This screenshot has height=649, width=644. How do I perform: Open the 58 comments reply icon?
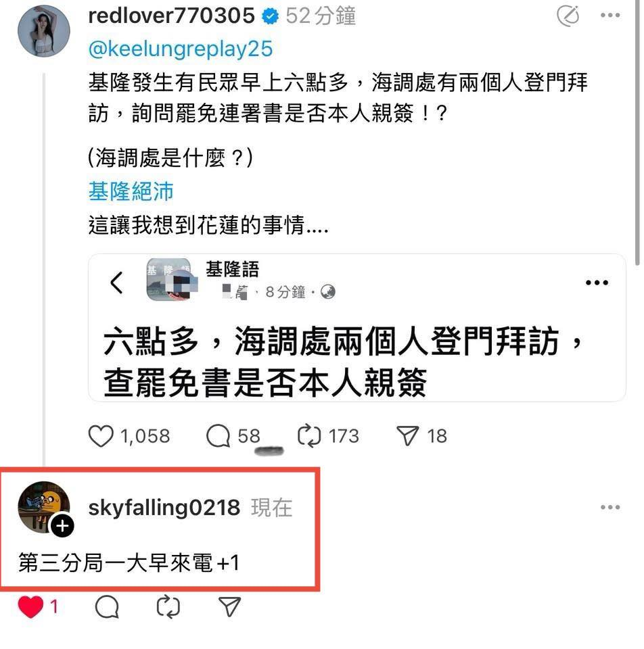(x=218, y=436)
